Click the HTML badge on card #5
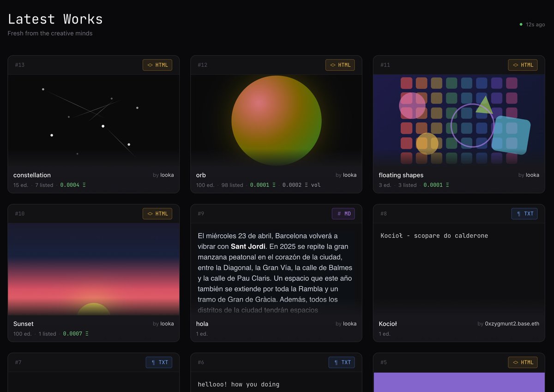 click(523, 362)
